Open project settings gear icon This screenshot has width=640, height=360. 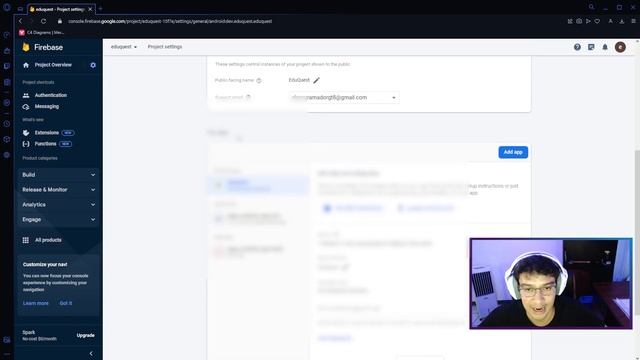pos(93,65)
